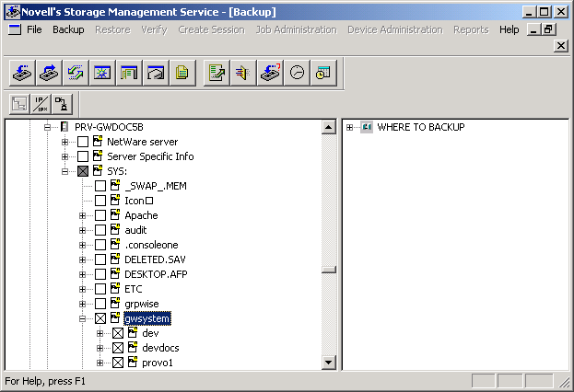Viewport: 574px width, 392px height.
Task: Check the NetWare server checkbox
Action: (x=83, y=142)
